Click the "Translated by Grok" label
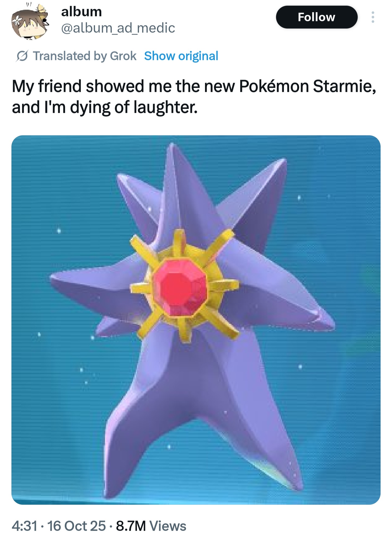This screenshot has width=392, height=538. click(85, 56)
